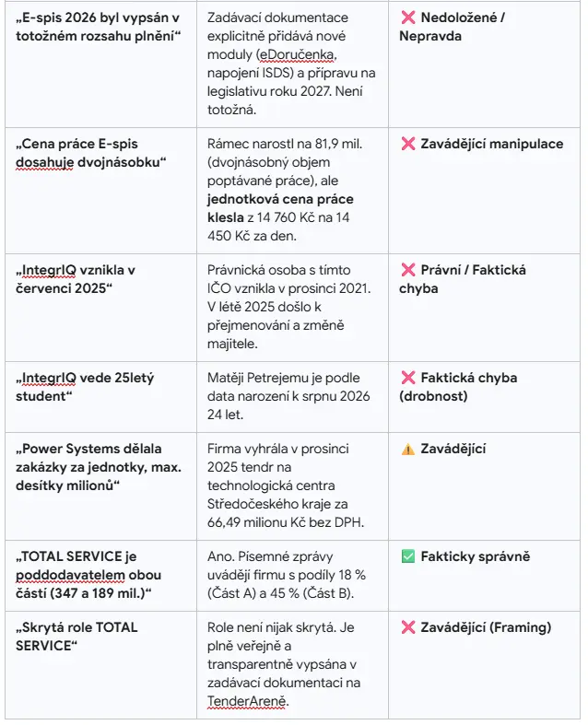Click the underlined word poddodavatelem
Image resolution: width=588 pixels, height=725 pixels.
70,575
